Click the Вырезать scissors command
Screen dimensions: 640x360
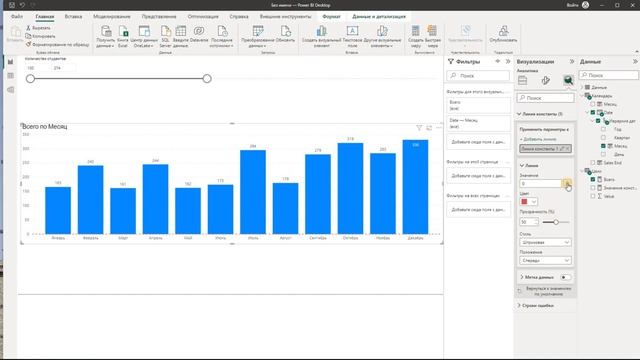pos(38,28)
